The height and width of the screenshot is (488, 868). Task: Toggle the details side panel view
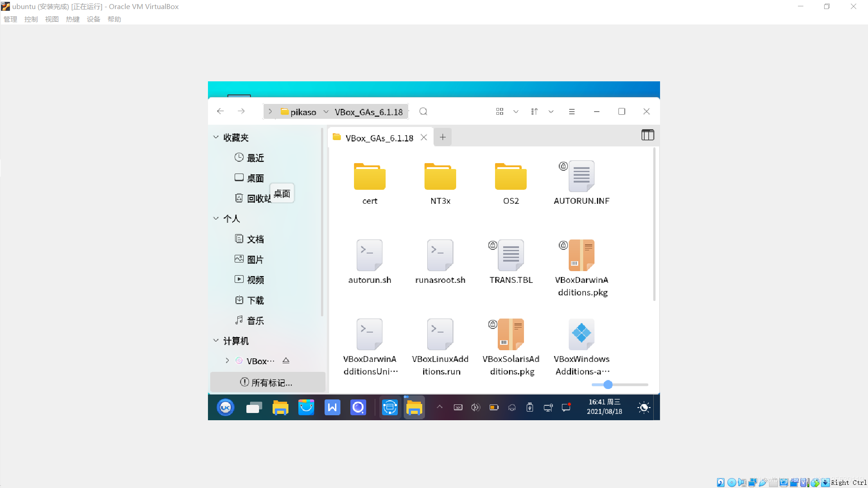[647, 135]
